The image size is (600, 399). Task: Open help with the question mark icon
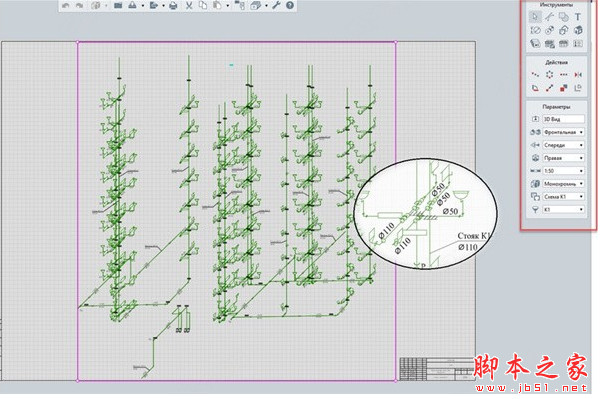[290, 5]
